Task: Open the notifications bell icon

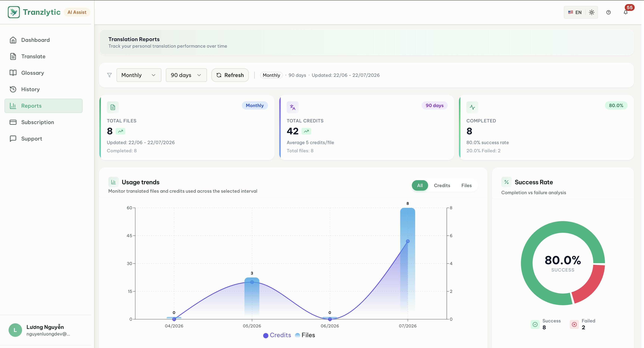Action: click(x=626, y=12)
